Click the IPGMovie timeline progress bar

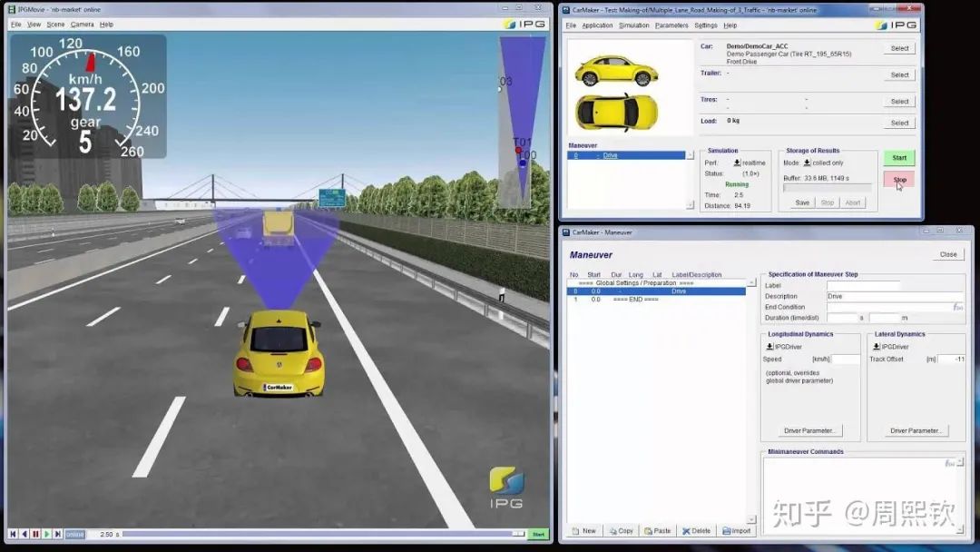323,534
